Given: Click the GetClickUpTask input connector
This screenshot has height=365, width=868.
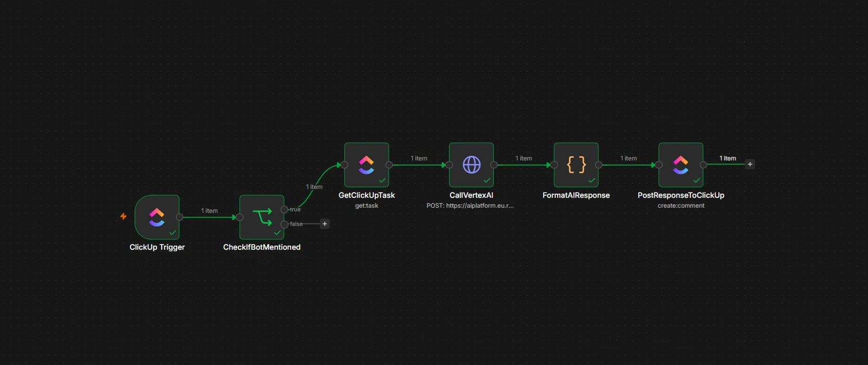Looking at the screenshot, I should (x=344, y=165).
